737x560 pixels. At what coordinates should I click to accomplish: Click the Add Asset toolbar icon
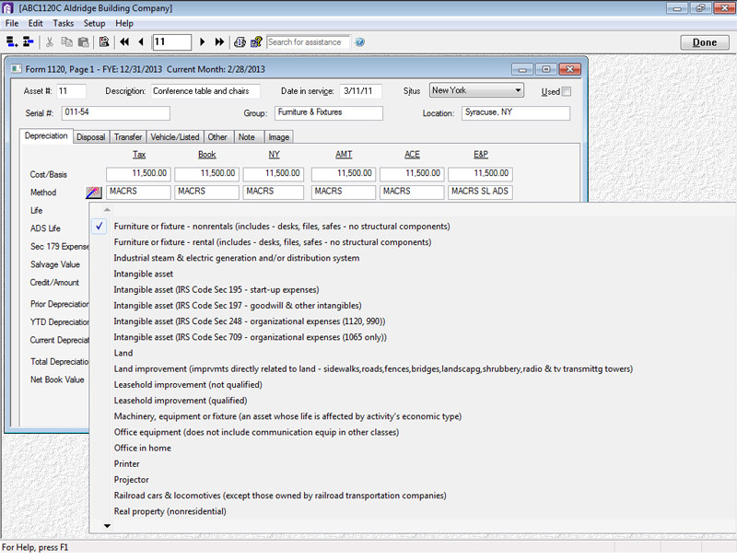[13, 41]
